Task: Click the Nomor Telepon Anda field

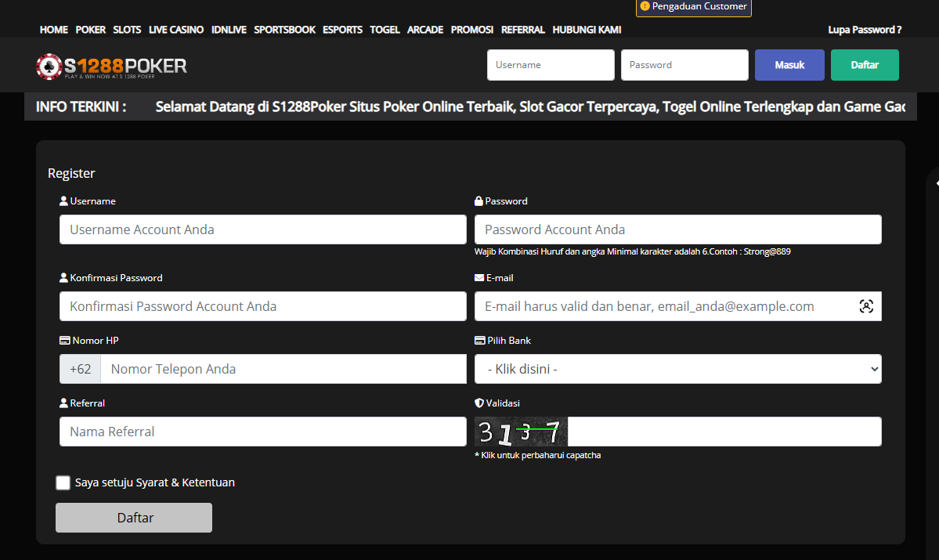Action: pos(284,369)
